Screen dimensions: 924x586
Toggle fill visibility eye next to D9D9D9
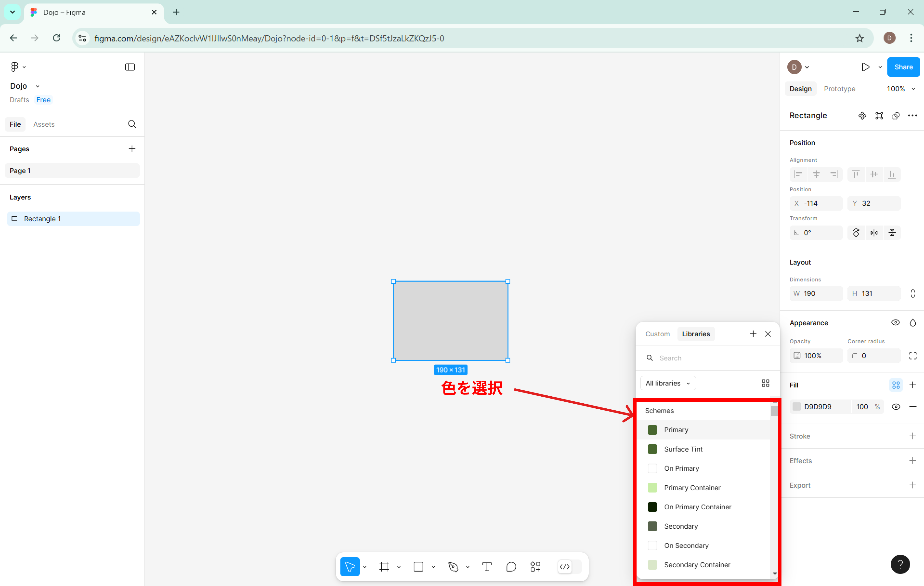coord(896,407)
